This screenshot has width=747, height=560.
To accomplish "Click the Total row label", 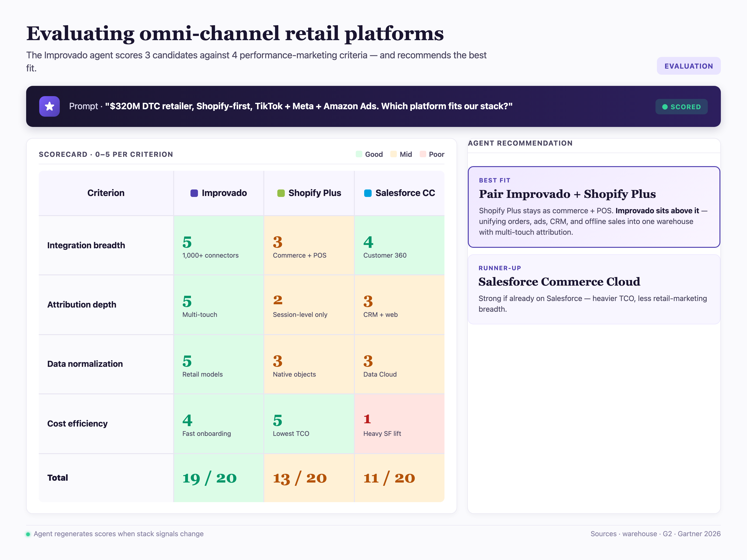I will point(58,478).
